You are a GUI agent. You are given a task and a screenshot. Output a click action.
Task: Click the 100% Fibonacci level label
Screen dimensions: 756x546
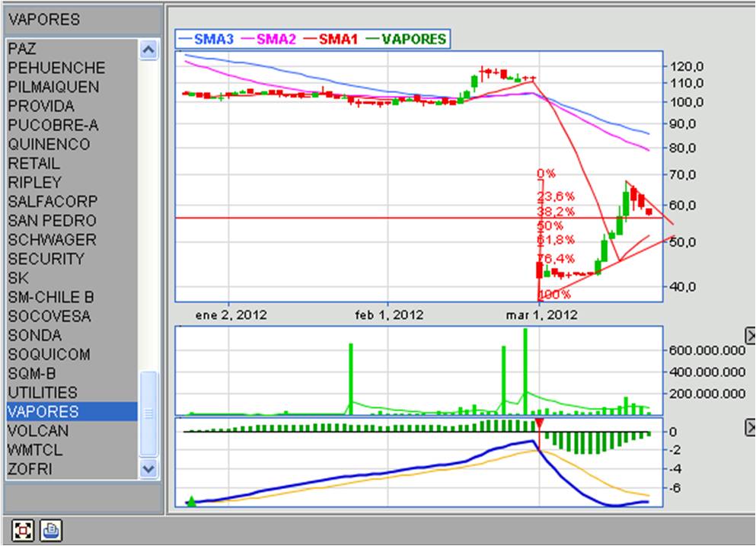coord(554,294)
